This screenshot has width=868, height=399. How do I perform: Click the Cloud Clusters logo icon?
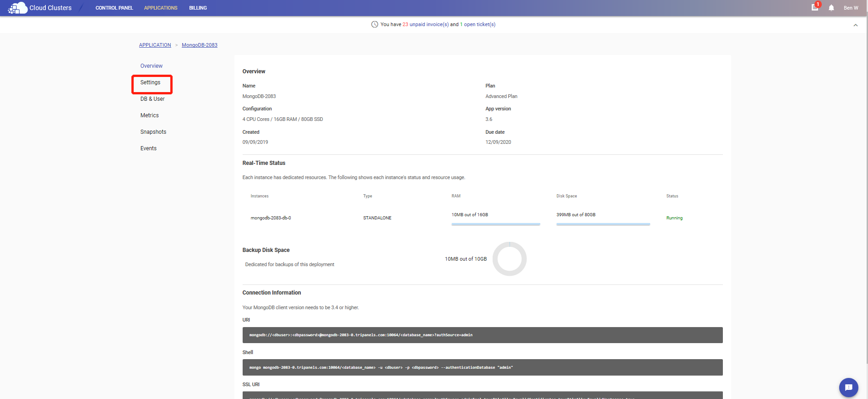click(17, 8)
